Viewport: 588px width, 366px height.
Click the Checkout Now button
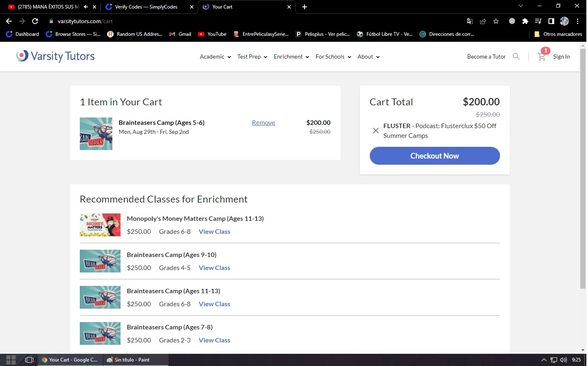click(435, 156)
